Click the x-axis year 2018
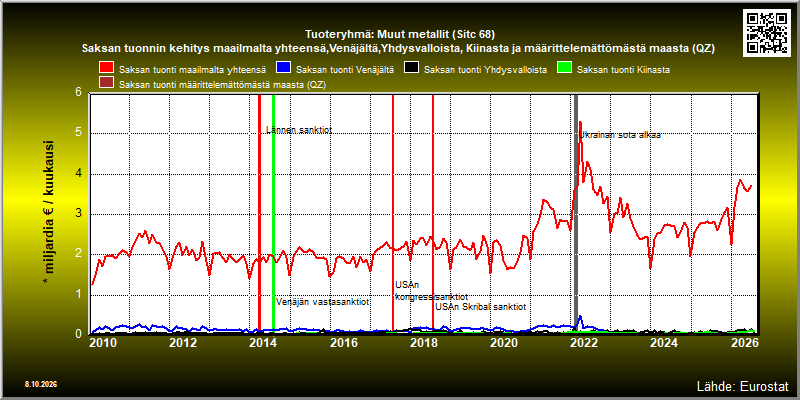 pos(423,343)
